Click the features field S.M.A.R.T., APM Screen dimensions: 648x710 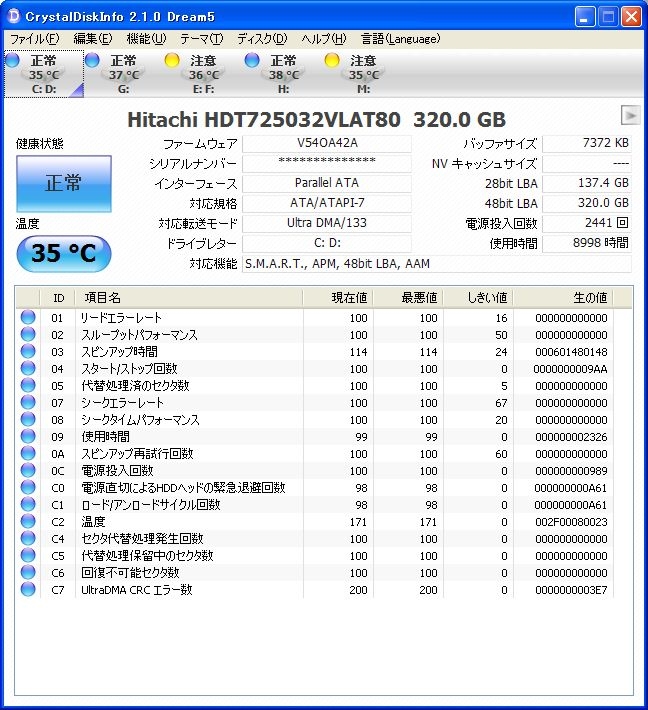point(437,264)
